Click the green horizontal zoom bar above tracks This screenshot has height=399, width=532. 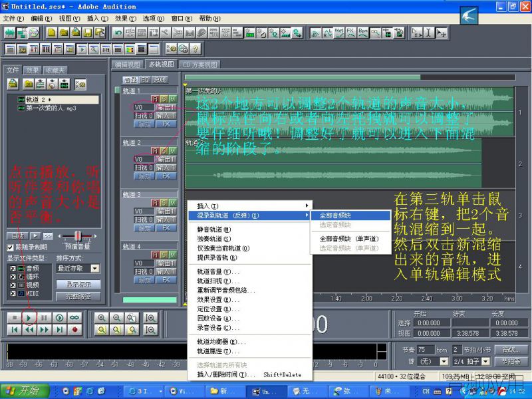[303, 77]
